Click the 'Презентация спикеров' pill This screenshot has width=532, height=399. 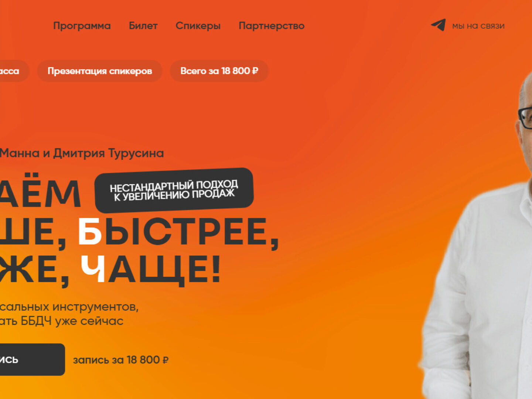[x=100, y=71]
